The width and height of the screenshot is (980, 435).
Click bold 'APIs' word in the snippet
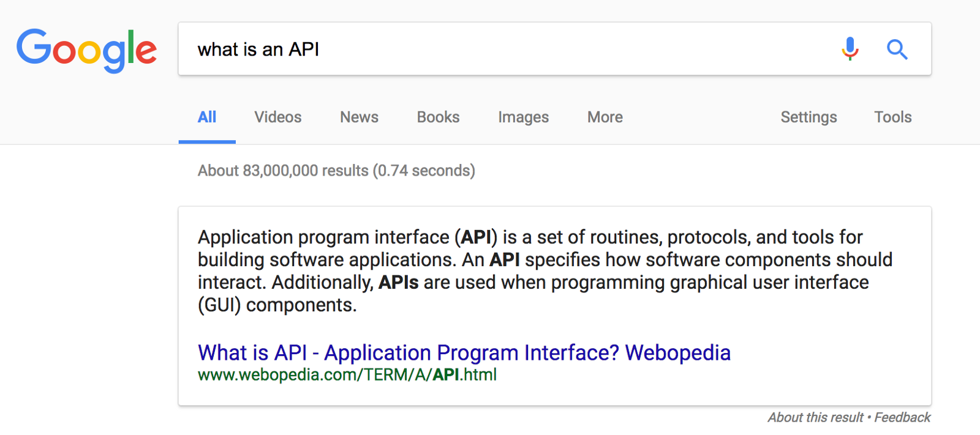pos(398,283)
